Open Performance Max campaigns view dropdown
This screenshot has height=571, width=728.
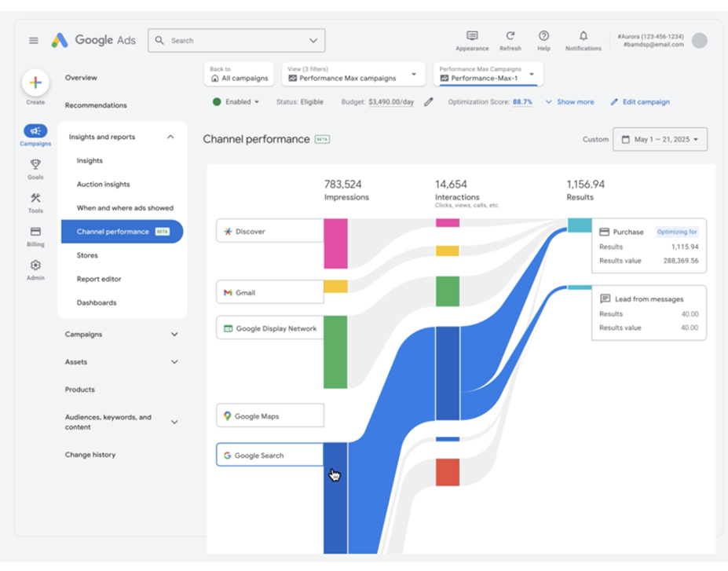[353, 75]
